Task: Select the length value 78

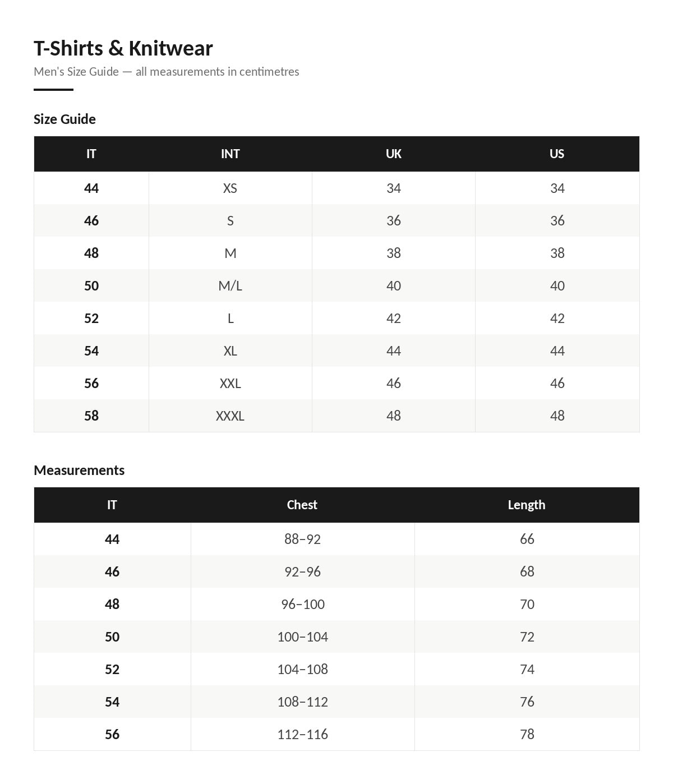Action: pos(527,735)
